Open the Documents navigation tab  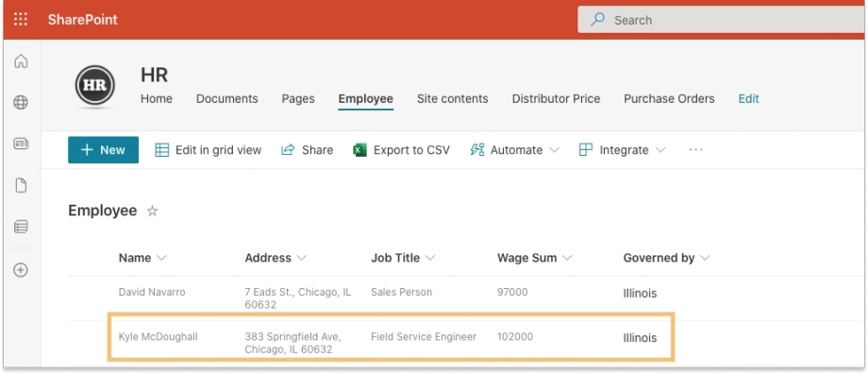(x=227, y=98)
